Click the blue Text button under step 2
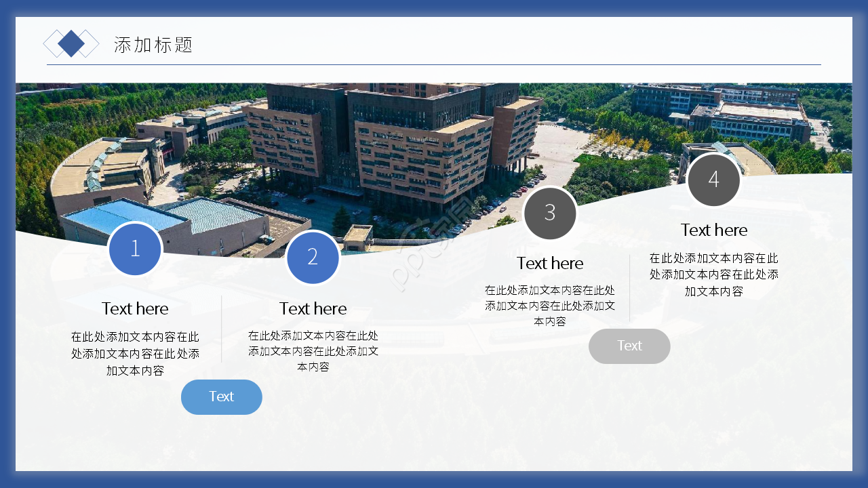Screen dimensions: 868x488 [x=221, y=396]
